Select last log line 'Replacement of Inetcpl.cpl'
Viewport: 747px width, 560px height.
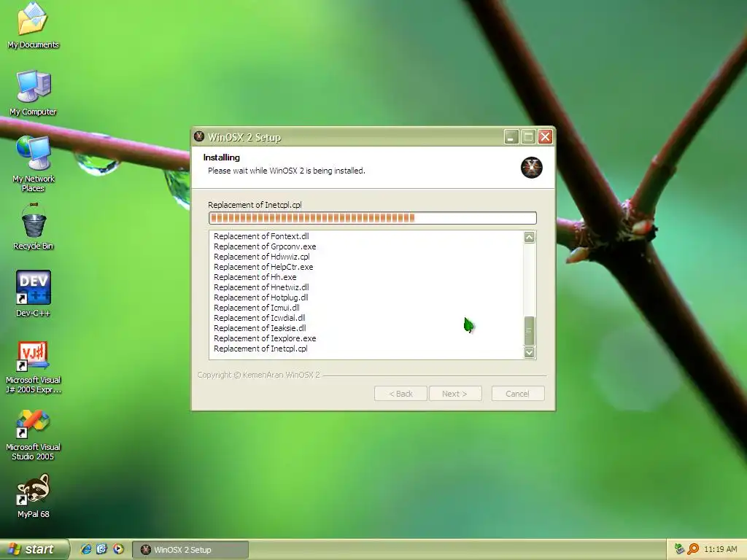[260, 349]
